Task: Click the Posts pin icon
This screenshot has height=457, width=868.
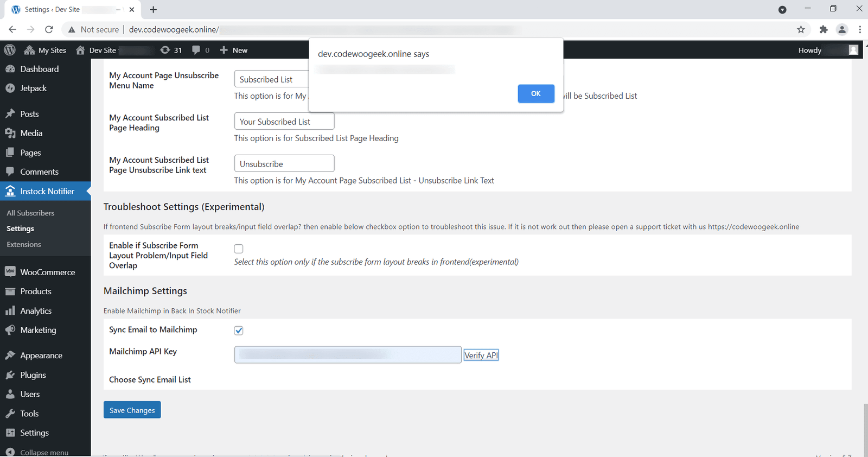Action: [10, 114]
